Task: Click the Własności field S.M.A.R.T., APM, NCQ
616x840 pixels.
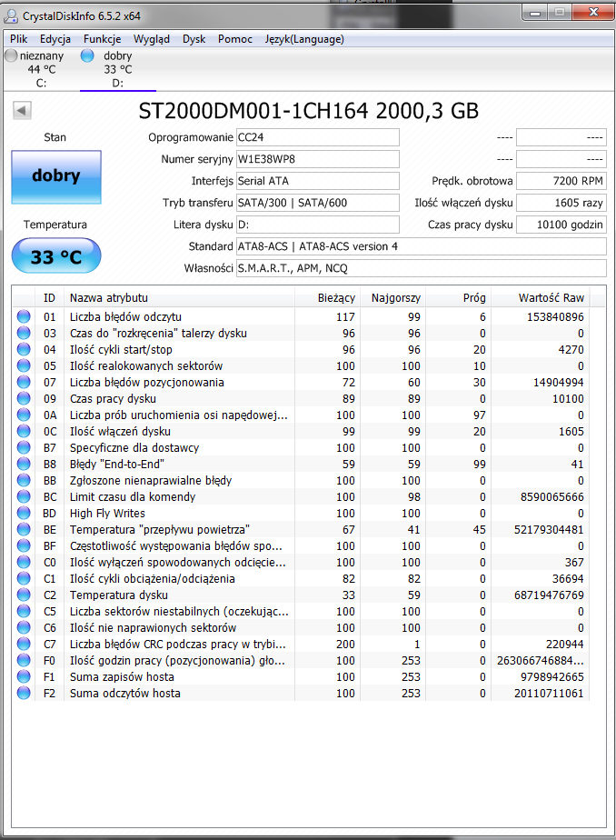Action: (x=422, y=268)
